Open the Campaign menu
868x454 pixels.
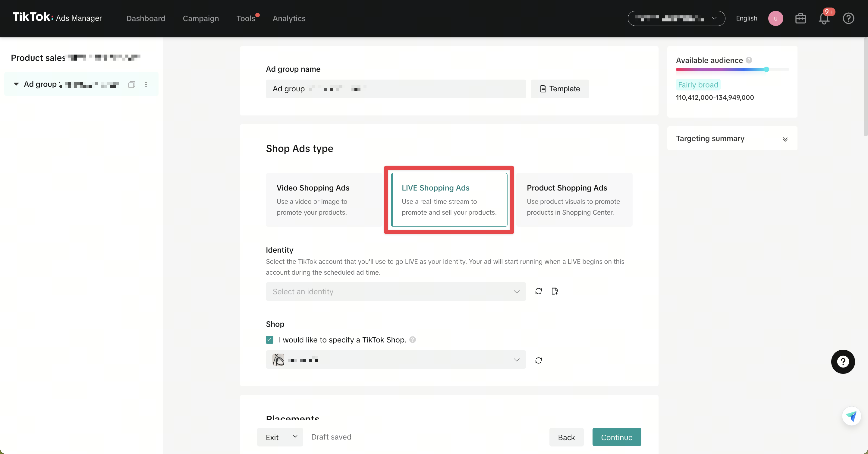pyautogui.click(x=201, y=18)
